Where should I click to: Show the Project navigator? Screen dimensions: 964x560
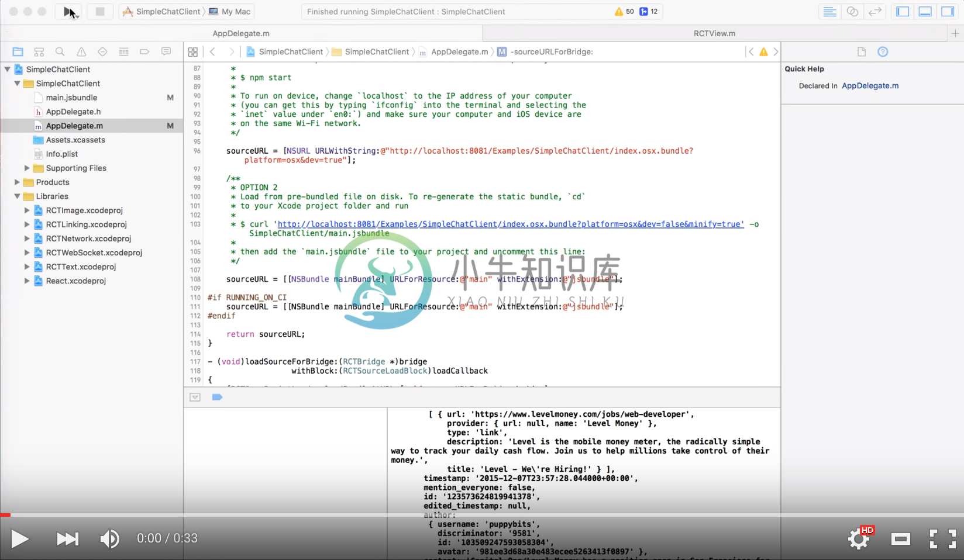pyautogui.click(x=18, y=52)
